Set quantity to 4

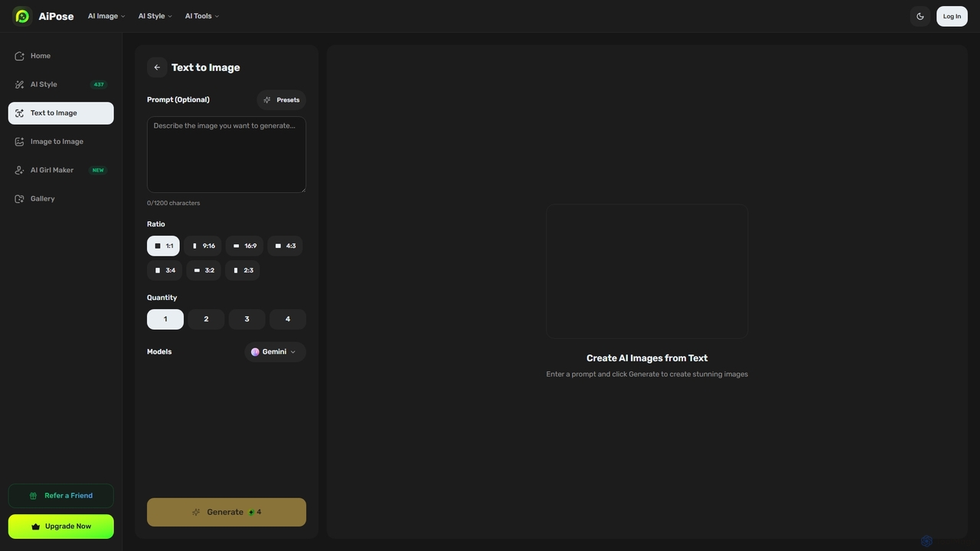click(288, 319)
